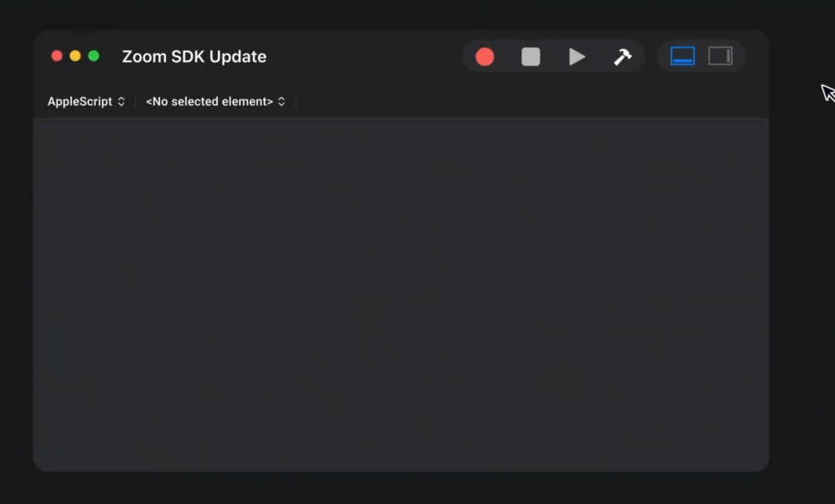Zoom the window with the green button
Screen dimensions: 835x504
(x=94, y=56)
